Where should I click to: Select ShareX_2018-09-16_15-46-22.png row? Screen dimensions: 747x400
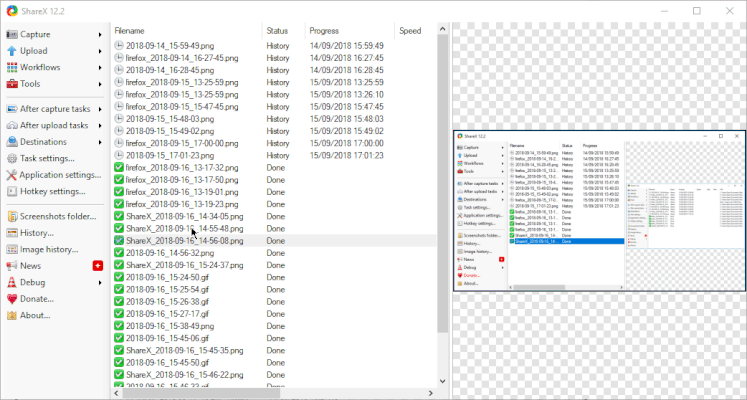(274, 375)
